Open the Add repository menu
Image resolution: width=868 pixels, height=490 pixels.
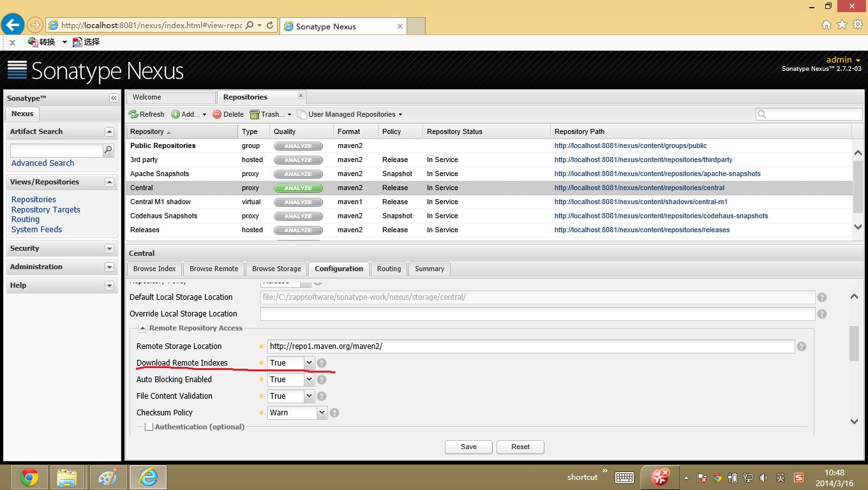click(189, 114)
